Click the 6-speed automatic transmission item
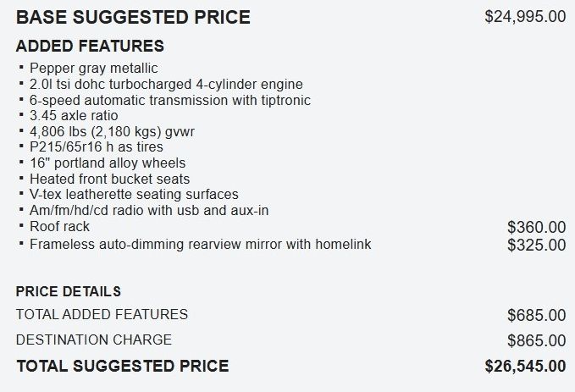This screenshot has width=575, height=392. coord(169,100)
